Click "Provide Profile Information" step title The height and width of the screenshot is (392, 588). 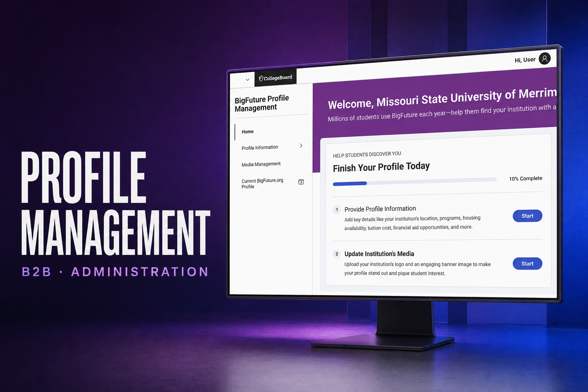[380, 209]
